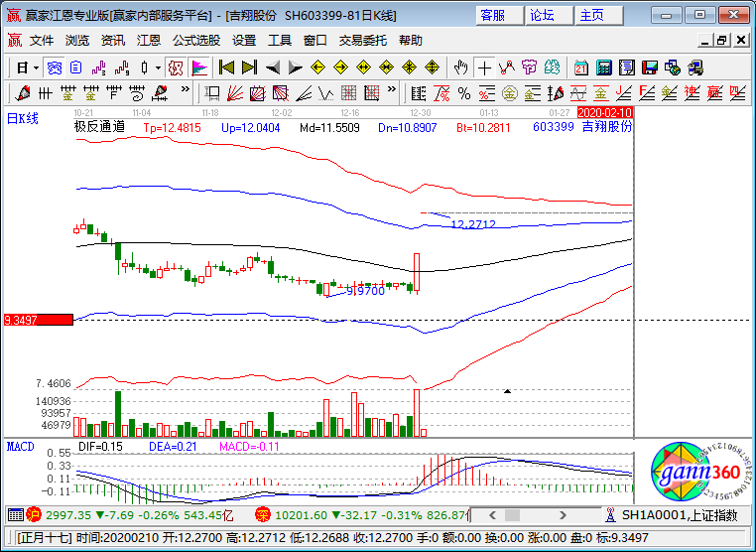Toggle the red pattern icon beside the flag
The height and width of the screenshot is (552, 756).
pos(175,68)
